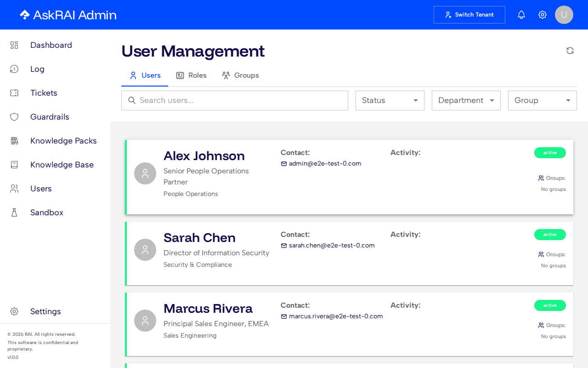Image resolution: width=588 pixels, height=368 pixels.
Task: Open the settings gear in header
Action: [543, 15]
